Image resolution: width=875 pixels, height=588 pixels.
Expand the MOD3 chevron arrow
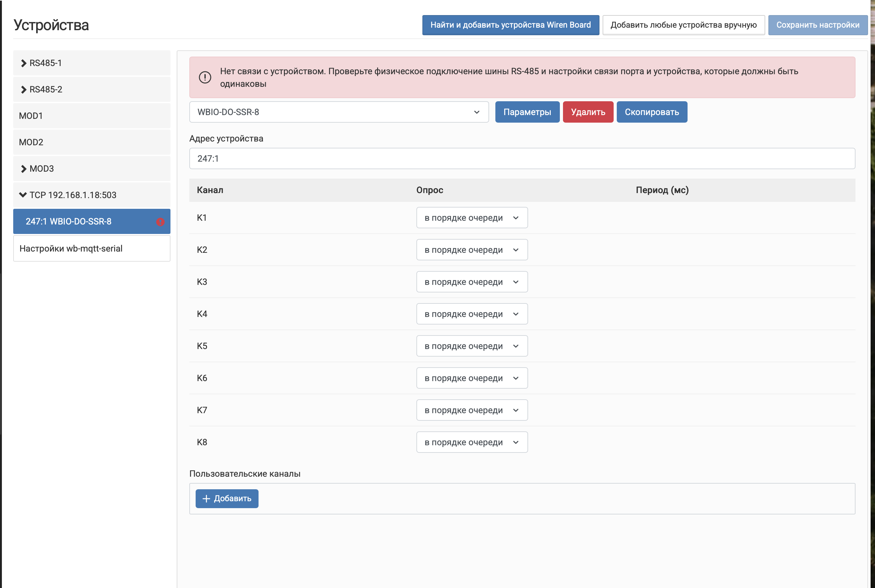(x=24, y=169)
